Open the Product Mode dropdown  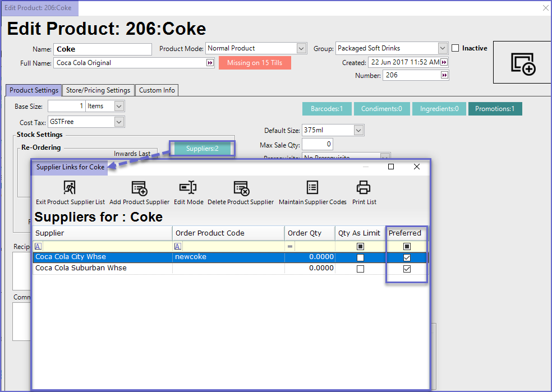[x=301, y=49]
